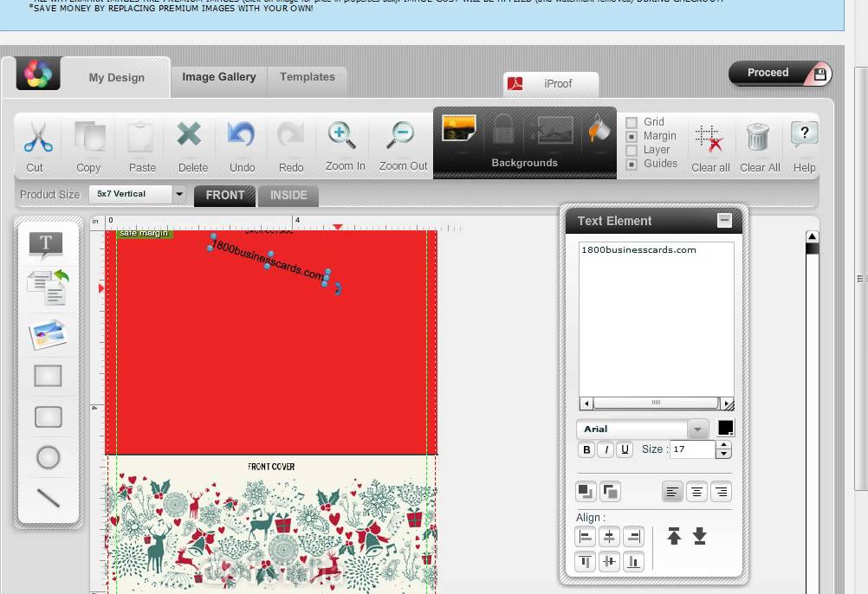Click the import text document tool
The image size is (868, 594).
pyautogui.click(x=49, y=287)
